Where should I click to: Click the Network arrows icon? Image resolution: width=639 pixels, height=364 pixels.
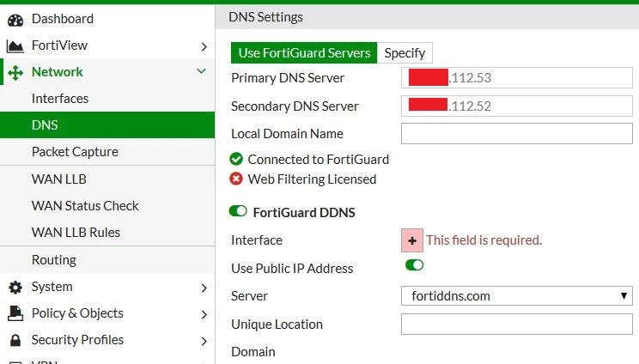click(x=15, y=72)
